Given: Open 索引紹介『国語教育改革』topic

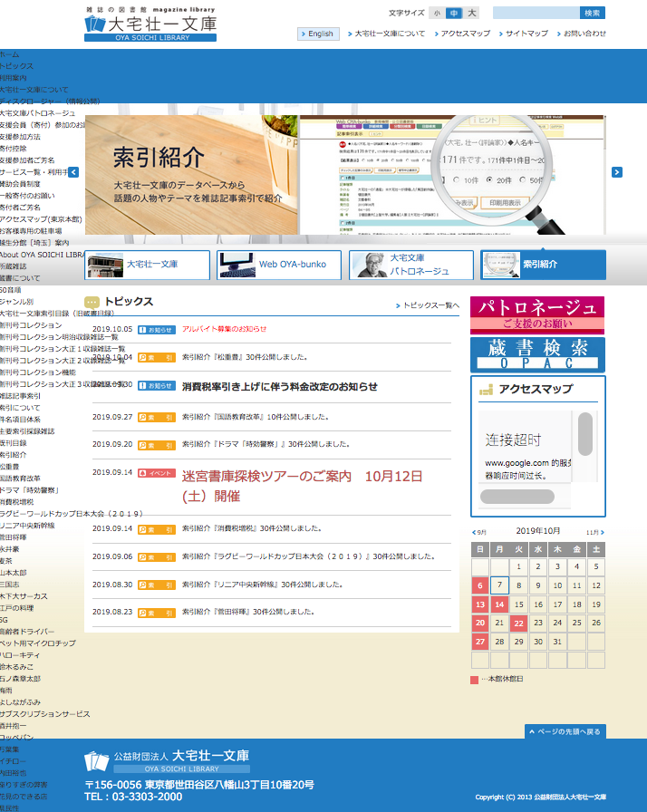Looking at the screenshot, I should pos(256,417).
